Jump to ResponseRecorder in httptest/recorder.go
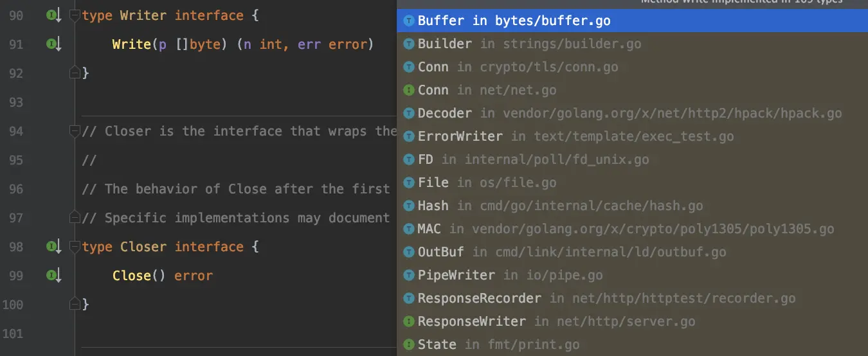 coord(606,298)
